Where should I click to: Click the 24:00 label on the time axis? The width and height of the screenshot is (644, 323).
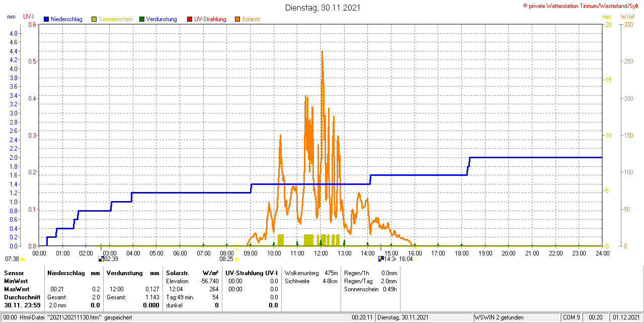click(602, 253)
